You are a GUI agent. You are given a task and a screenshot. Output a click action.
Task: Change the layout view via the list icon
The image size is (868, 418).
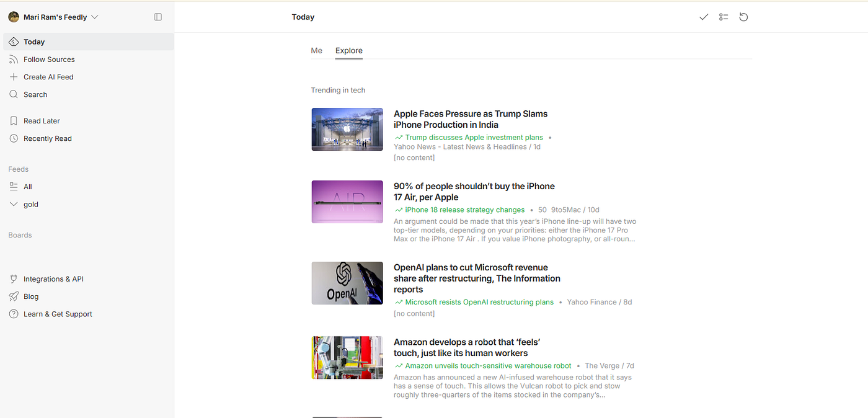(x=724, y=17)
